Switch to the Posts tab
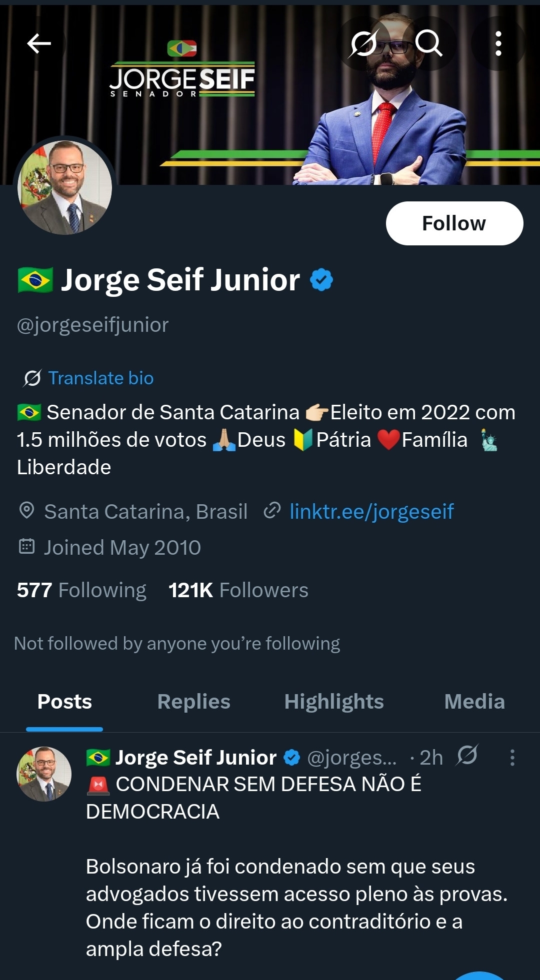540x980 pixels. (64, 702)
